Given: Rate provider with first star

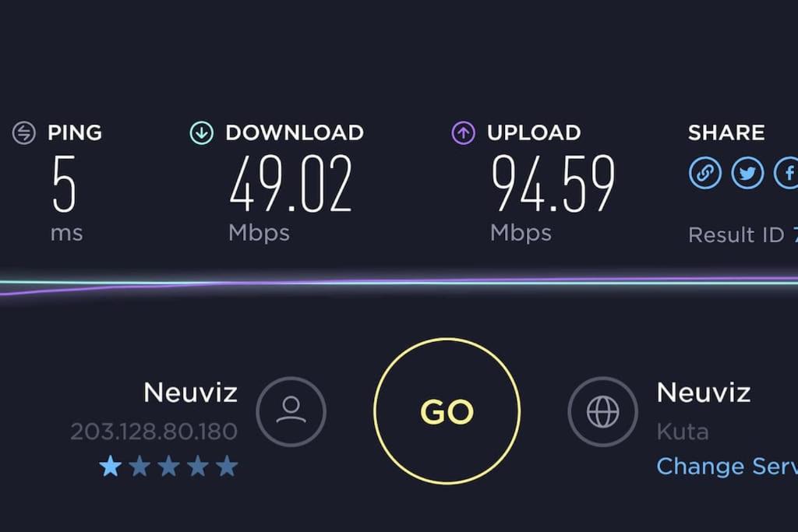Looking at the screenshot, I should [111, 466].
